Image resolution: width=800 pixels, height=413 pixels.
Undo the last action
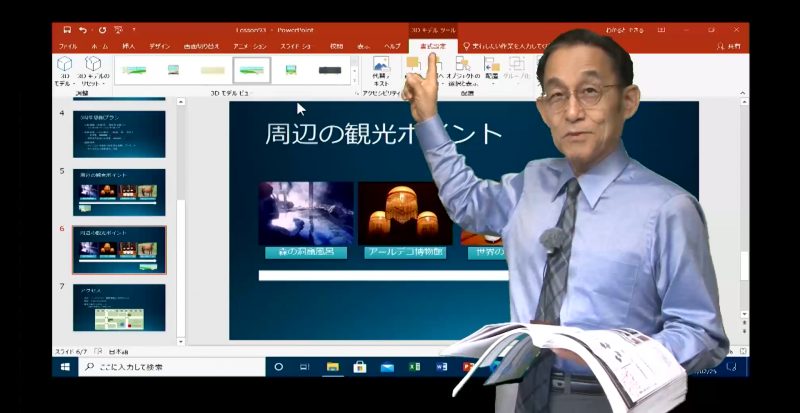click(83, 30)
